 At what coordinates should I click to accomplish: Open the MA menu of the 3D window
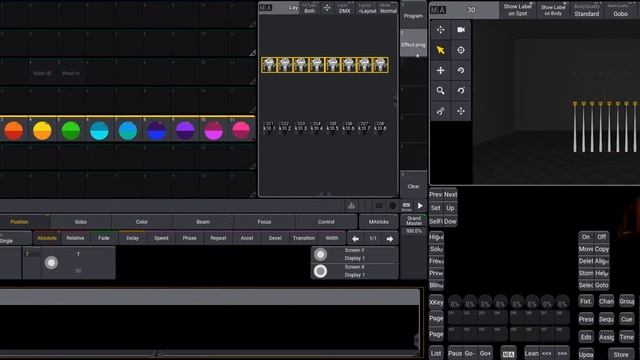[x=438, y=10]
